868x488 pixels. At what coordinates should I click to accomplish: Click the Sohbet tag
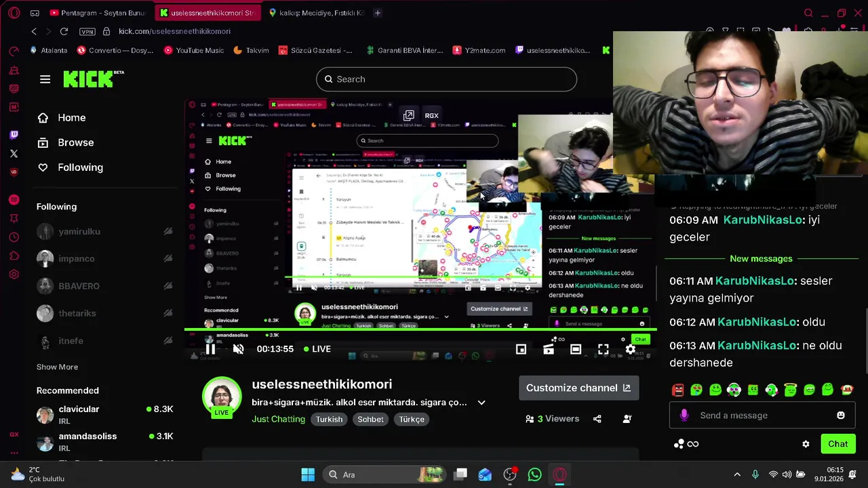tap(370, 420)
